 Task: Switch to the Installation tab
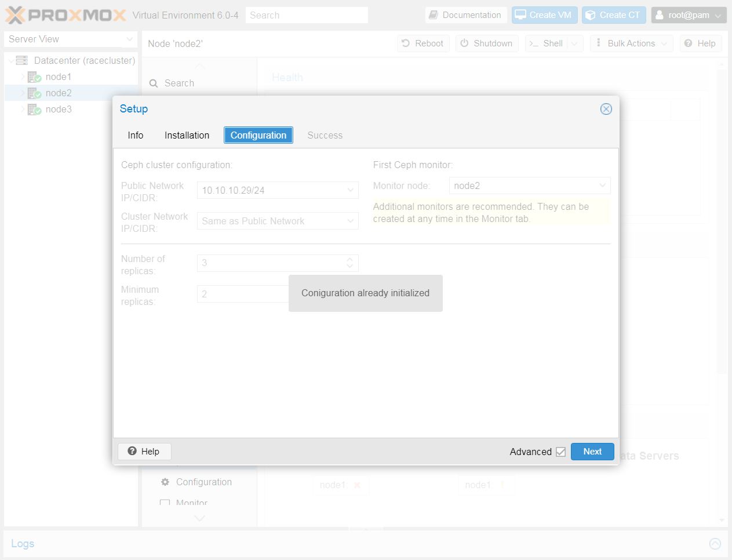tap(187, 135)
